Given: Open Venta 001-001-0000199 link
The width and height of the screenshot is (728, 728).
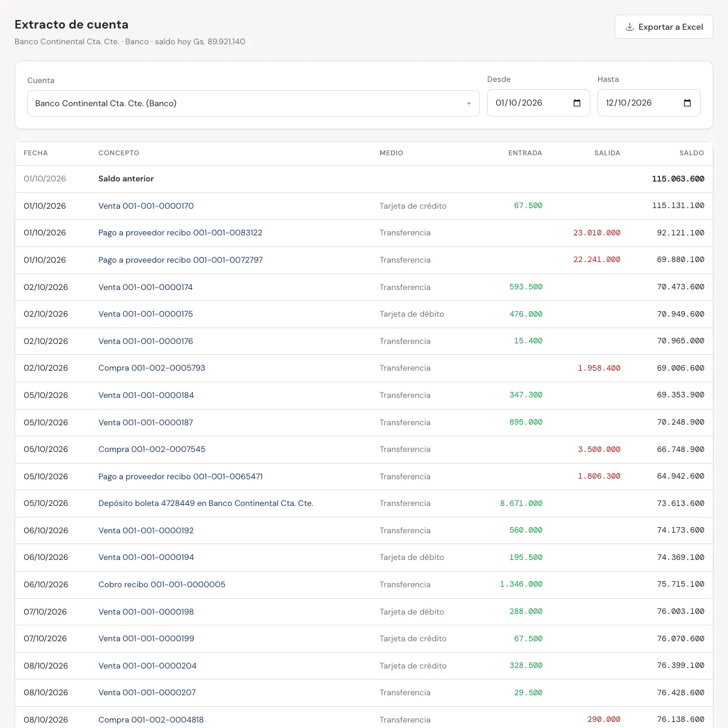Looking at the screenshot, I should (146, 639).
